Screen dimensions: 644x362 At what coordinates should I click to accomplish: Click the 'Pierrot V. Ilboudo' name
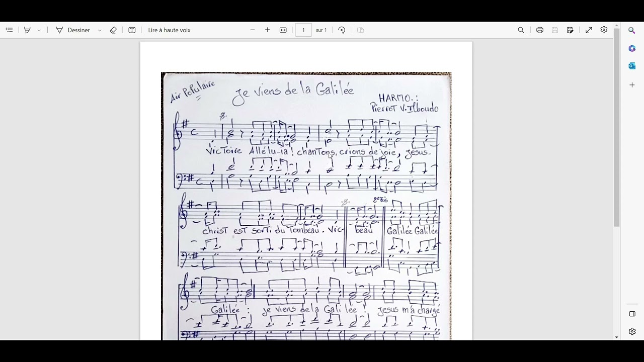404,108
